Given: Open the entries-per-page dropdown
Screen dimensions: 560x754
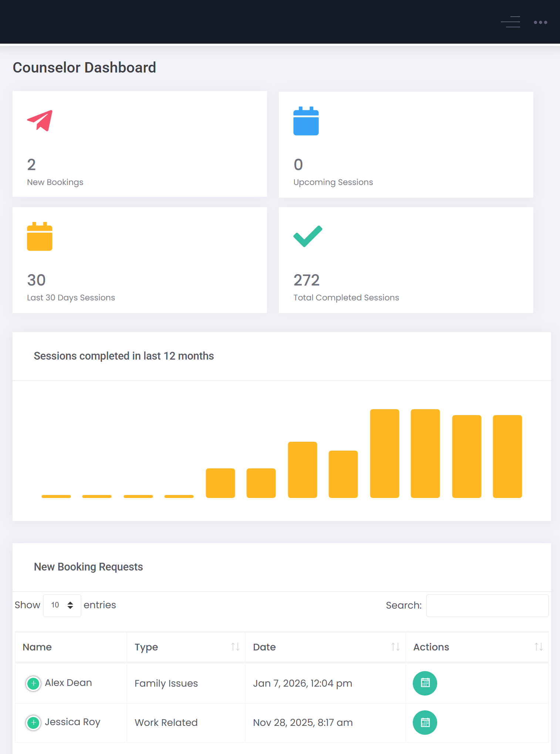Looking at the screenshot, I should click(x=62, y=605).
